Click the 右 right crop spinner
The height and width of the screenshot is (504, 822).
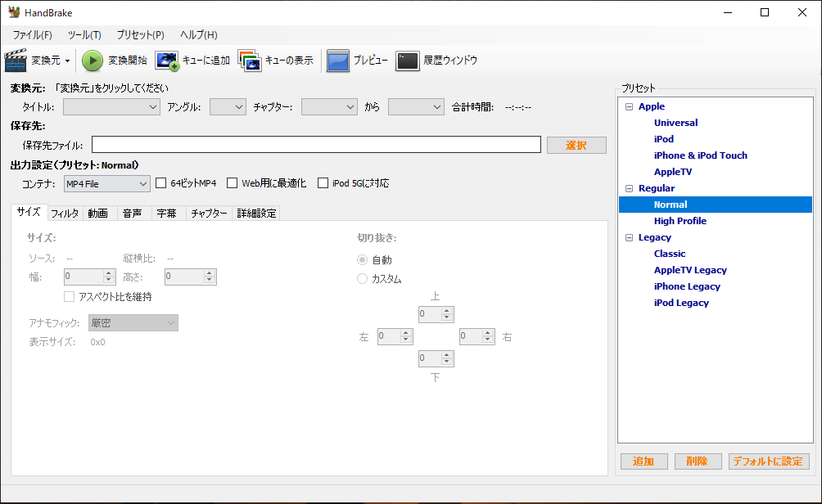[x=477, y=336]
